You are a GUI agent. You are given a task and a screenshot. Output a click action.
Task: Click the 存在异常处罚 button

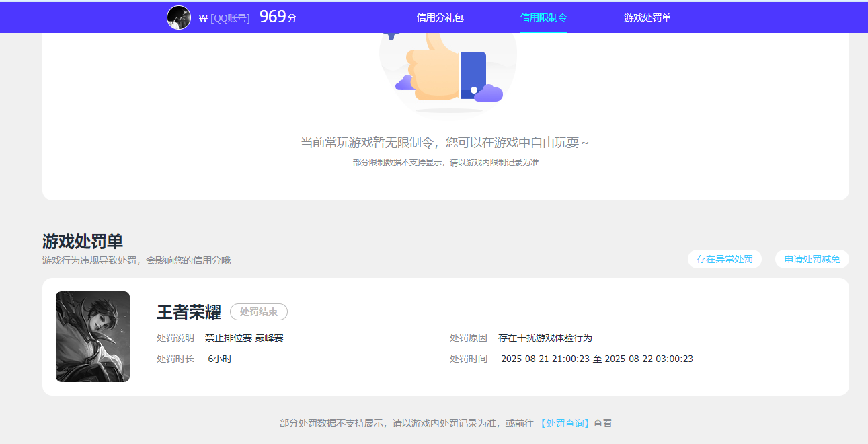click(725, 259)
